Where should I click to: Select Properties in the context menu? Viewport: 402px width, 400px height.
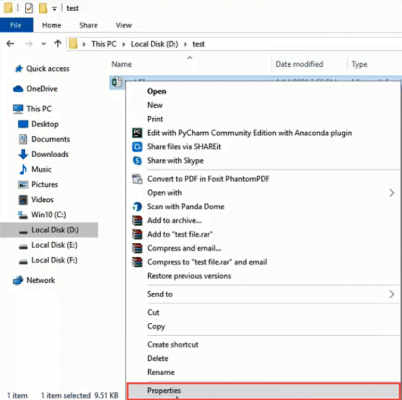(263, 391)
